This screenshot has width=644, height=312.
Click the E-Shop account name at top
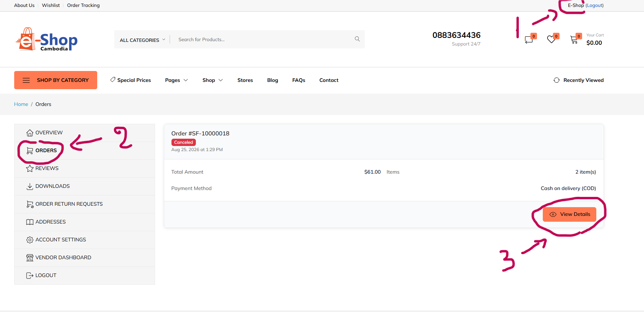576,5
